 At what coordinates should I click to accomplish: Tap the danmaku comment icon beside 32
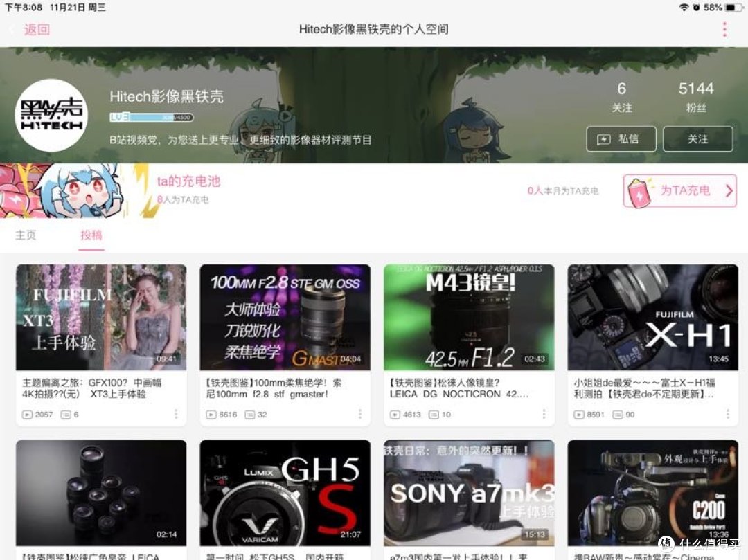pyautogui.click(x=249, y=415)
